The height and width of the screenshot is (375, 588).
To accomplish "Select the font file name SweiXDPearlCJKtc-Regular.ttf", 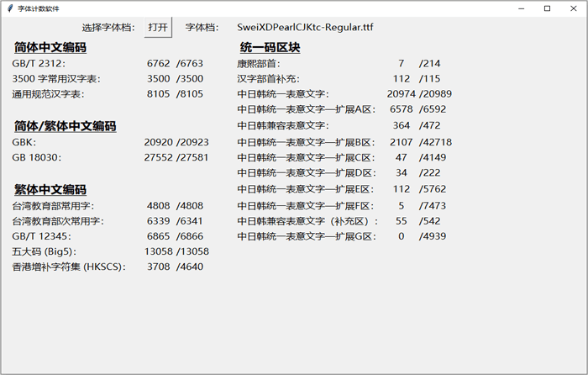I will (x=305, y=27).
